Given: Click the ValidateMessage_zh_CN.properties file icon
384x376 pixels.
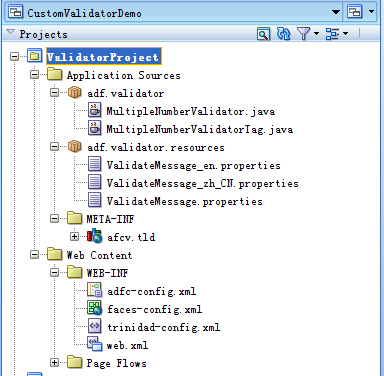Looking at the screenshot, I should (x=95, y=182).
